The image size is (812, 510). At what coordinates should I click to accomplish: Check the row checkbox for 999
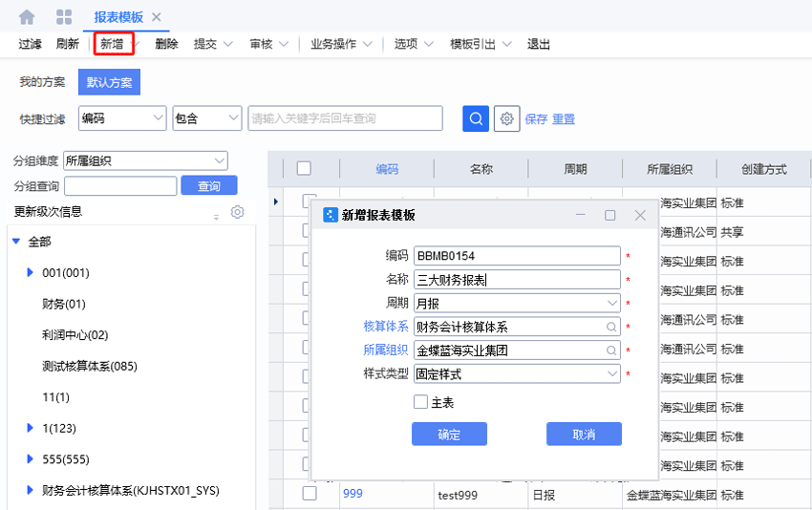[310, 493]
